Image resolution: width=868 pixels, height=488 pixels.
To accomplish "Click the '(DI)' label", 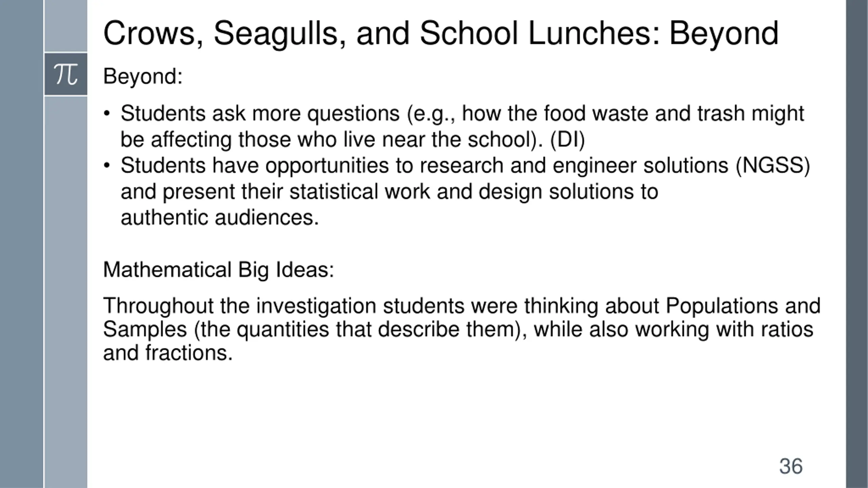I will [x=568, y=140].
